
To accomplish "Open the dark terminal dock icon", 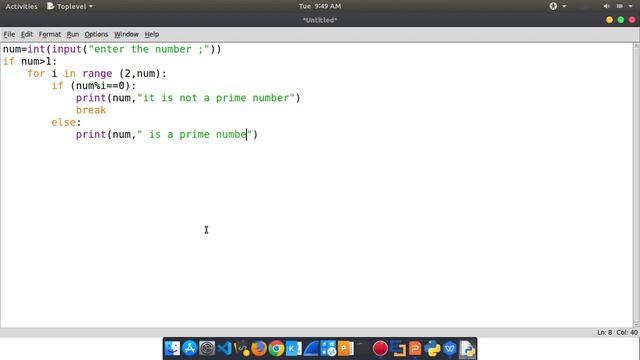I will (x=362, y=349).
